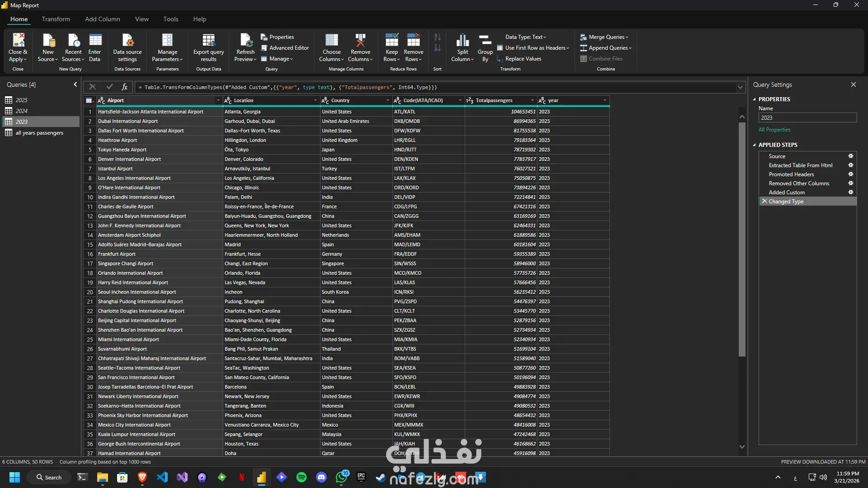The image size is (868, 488).
Task: Open the Advanced Editor
Action: (x=285, y=48)
